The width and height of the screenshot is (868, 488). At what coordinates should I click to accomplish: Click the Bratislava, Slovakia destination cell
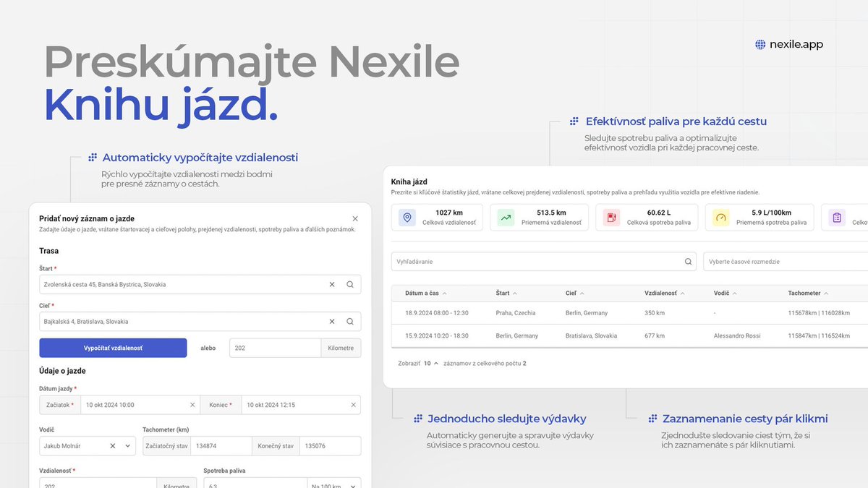(x=591, y=335)
